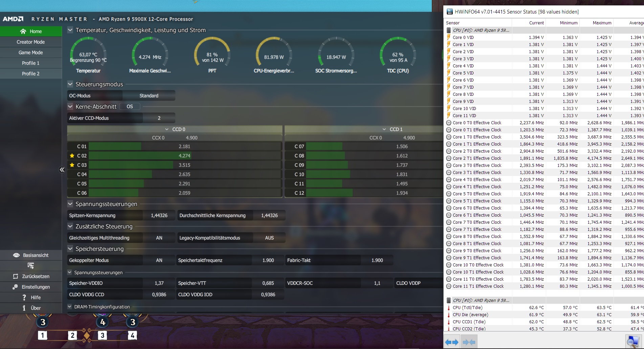Click the Hilfe question mark icon
This screenshot has height=349, width=644.
[24, 297]
